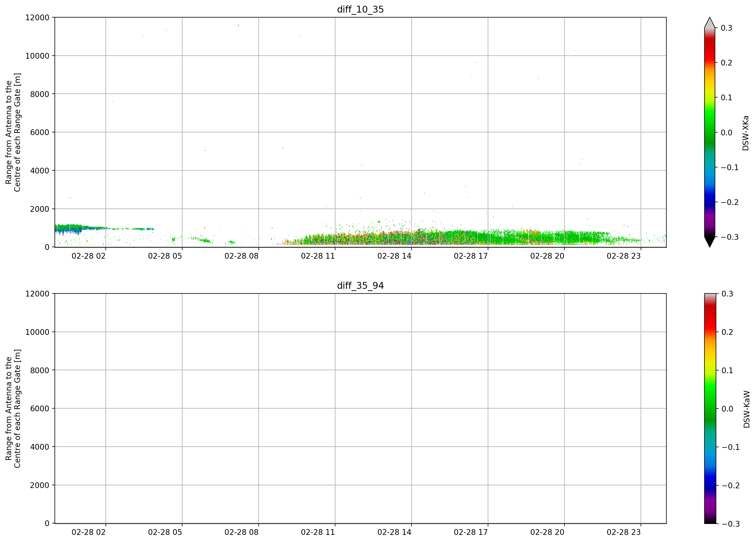Click the "0.0" tick on DSW-KaW colorbar
Image resolution: width=756 pixels, height=542 pixels.
(727, 409)
